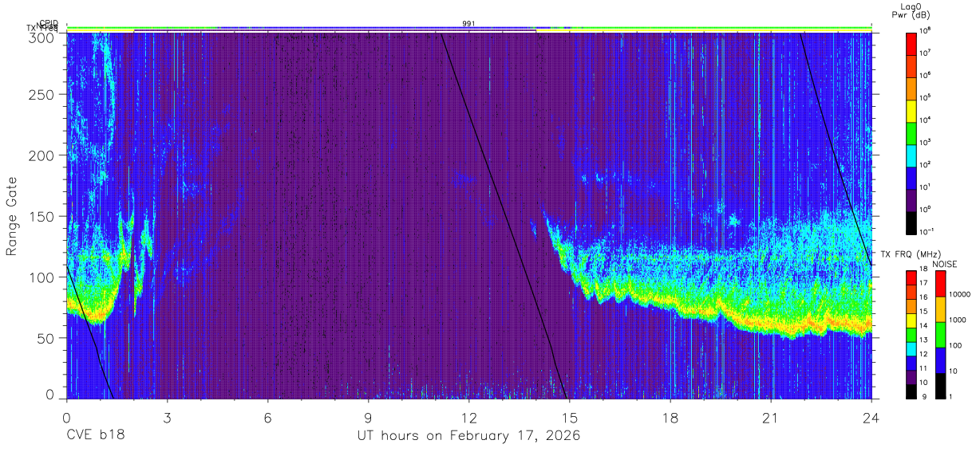The width and height of the screenshot is (980, 452).
Task: Click the '991' CPID value above the plot
Action: 469,24
